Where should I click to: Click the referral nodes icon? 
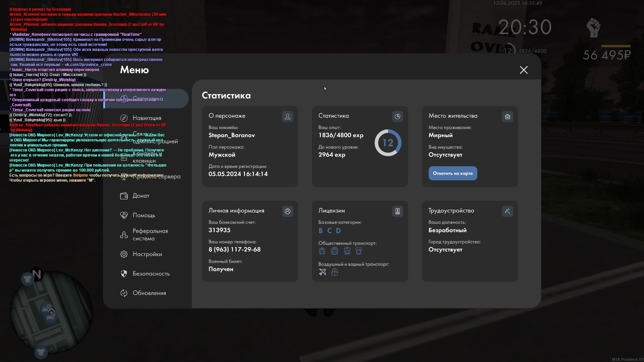click(124, 235)
